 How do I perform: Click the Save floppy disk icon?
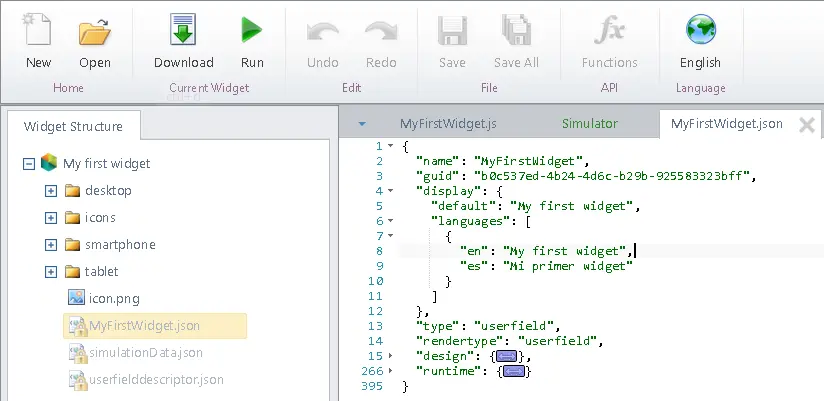452,30
